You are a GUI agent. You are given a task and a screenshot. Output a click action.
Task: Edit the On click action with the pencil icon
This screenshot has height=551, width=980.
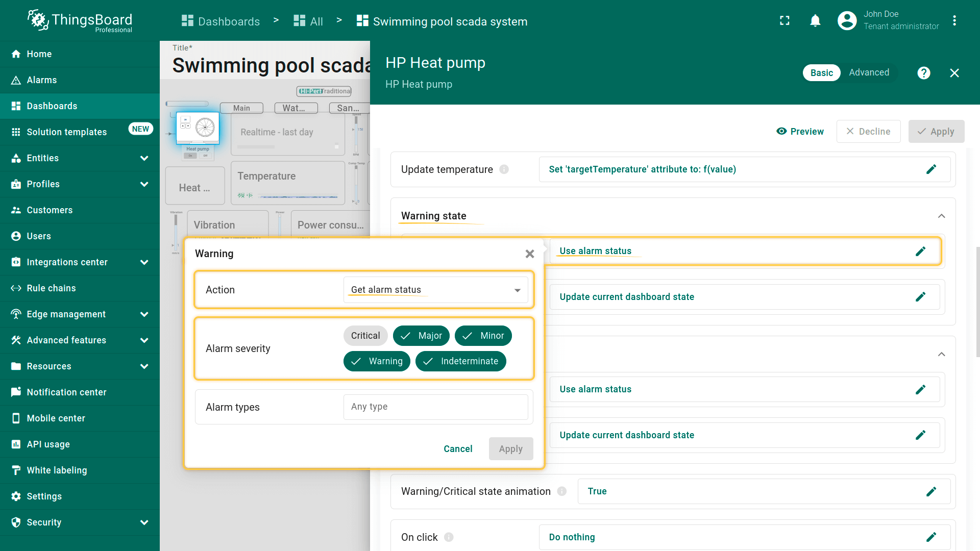pyautogui.click(x=931, y=537)
